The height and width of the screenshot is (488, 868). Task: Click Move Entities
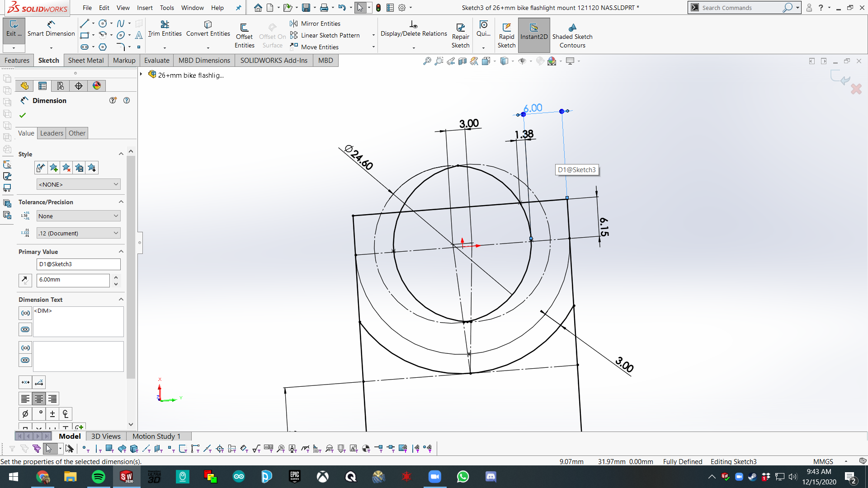pos(314,47)
